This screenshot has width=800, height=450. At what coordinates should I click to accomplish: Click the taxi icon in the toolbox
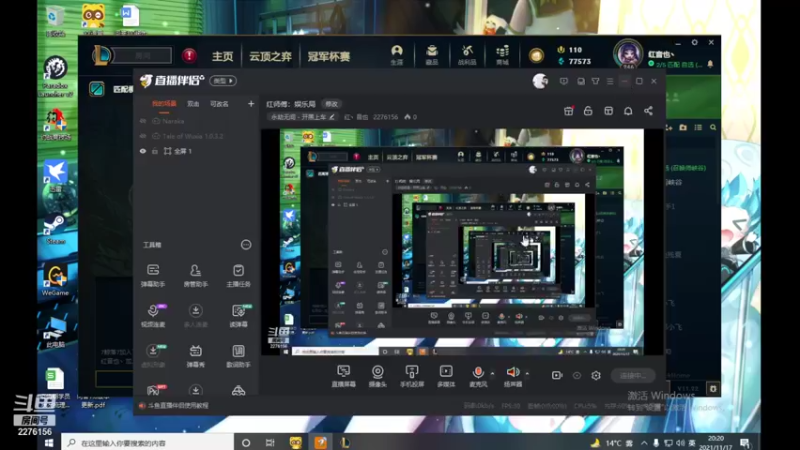pyautogui.click(x=238, y=391)
